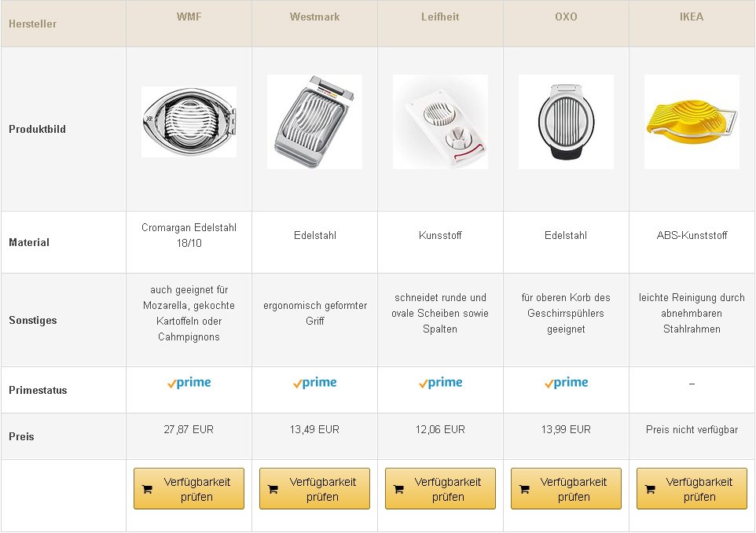The image size is (756, 533).
Task: Click the prime logo under OXO
Action: pos(567,383)
